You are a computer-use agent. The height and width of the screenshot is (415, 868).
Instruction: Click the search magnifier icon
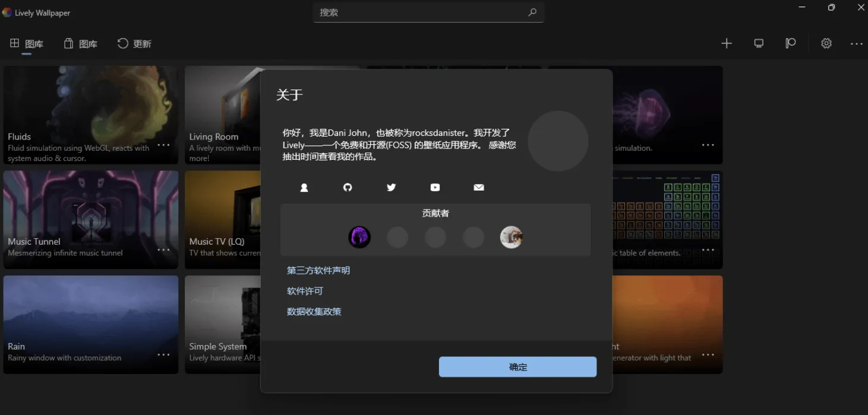pyautogui.click(x=532, y=12)
